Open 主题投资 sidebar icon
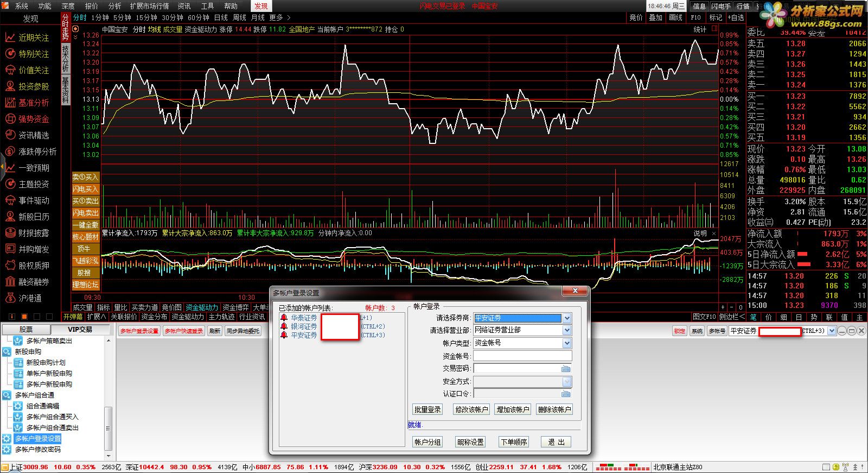Screen dimensions: 868x473 pyautogui.click(x=10, y=184)
